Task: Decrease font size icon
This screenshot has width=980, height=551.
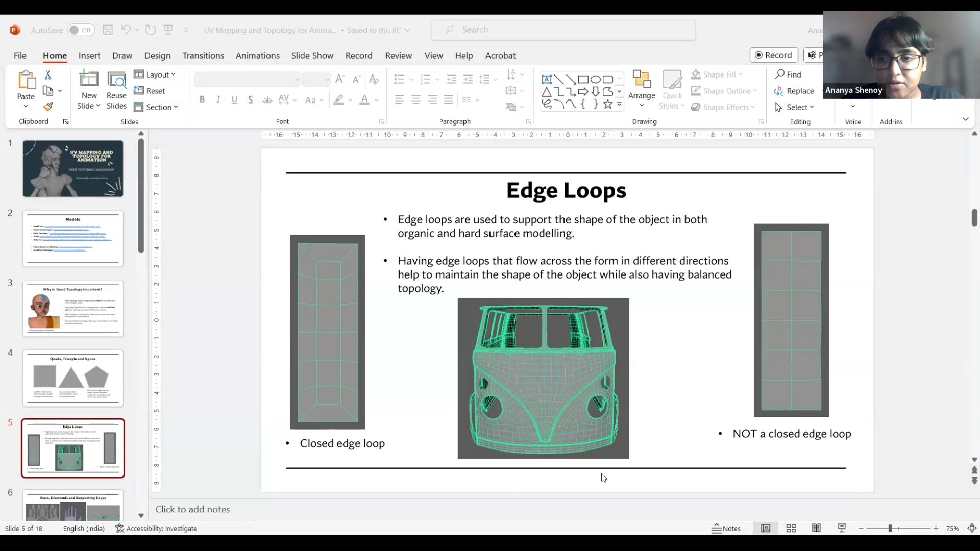Action: [x=357, y=79]
